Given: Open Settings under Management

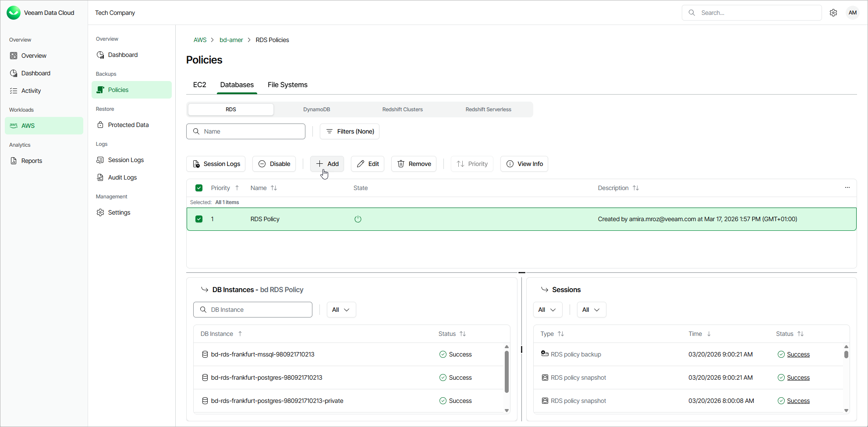Looking at the screenshot, I should pyautogui.click(x=131, y=212).
